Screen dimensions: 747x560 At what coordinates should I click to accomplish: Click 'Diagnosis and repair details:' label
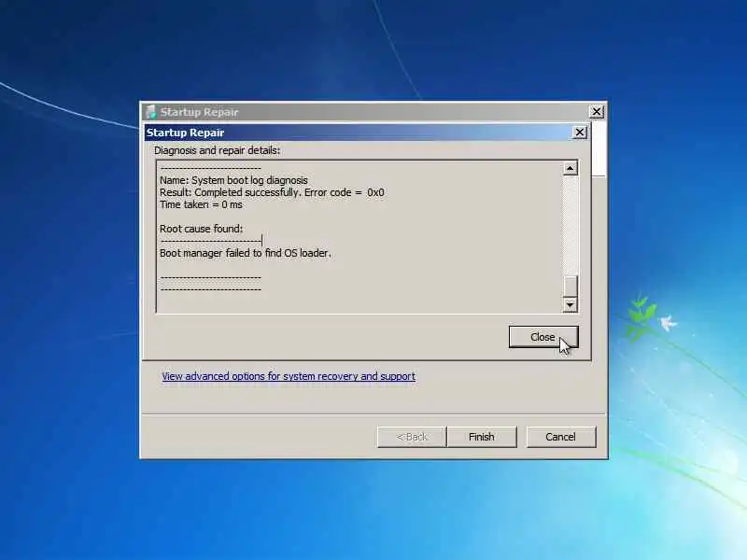[217, 150]
